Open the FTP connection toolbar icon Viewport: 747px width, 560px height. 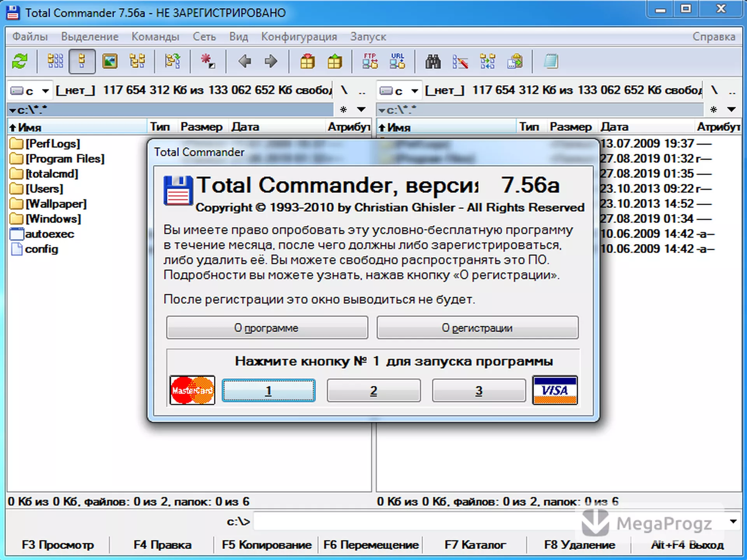370,61
